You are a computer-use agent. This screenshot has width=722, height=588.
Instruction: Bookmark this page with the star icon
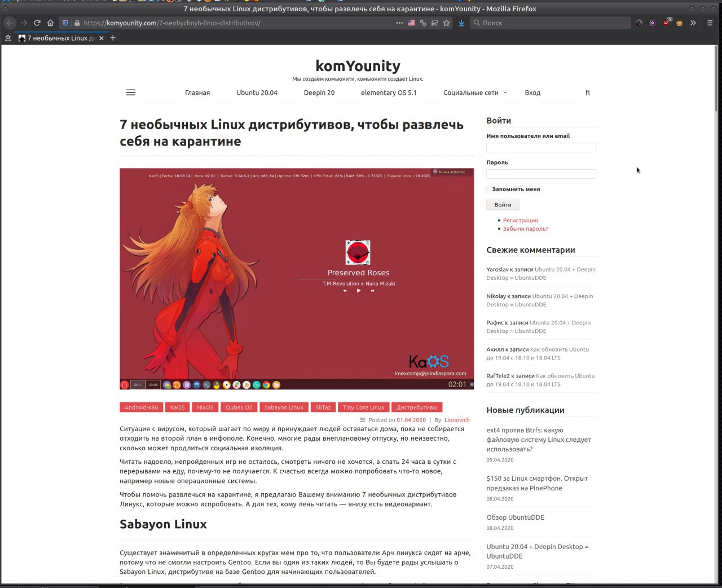[447, 23]
